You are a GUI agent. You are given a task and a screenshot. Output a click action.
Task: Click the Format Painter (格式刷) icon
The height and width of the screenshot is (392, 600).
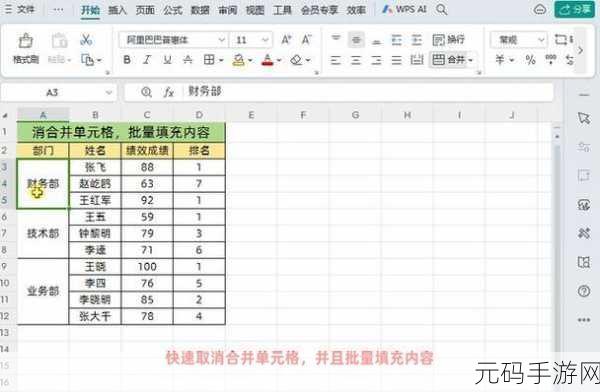26,41
